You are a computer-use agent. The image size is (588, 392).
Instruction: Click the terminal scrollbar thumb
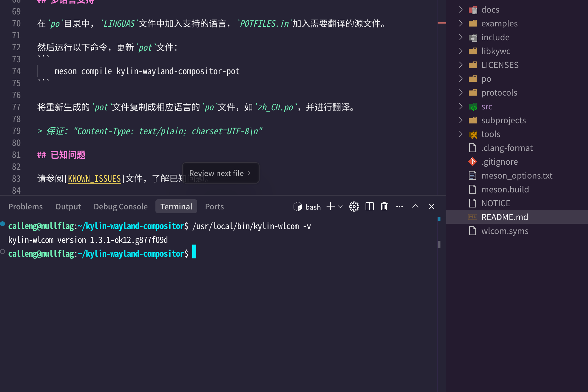(439, 244)
